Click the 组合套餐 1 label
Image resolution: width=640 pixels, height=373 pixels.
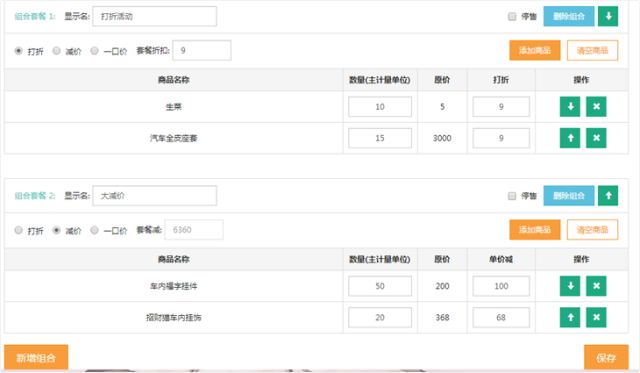tap(35, 16)
